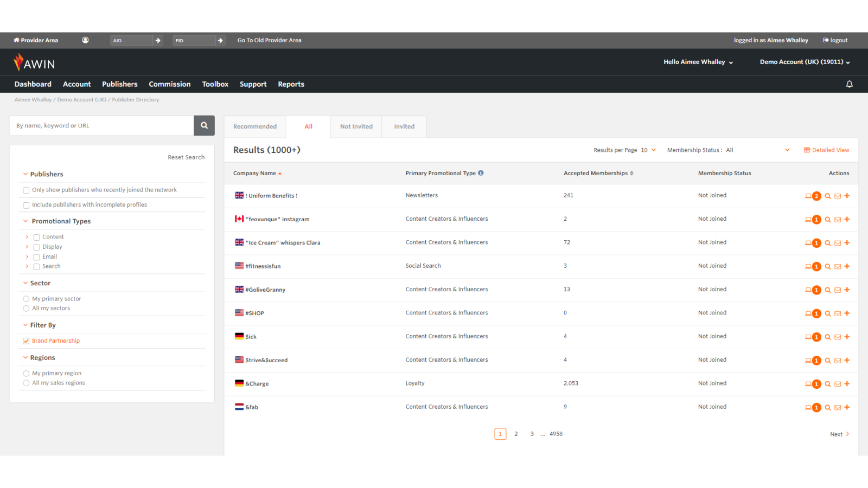868x488 pixels.
Task: Click 'Go To Old Provider Area' link
Action: [270, 40]
